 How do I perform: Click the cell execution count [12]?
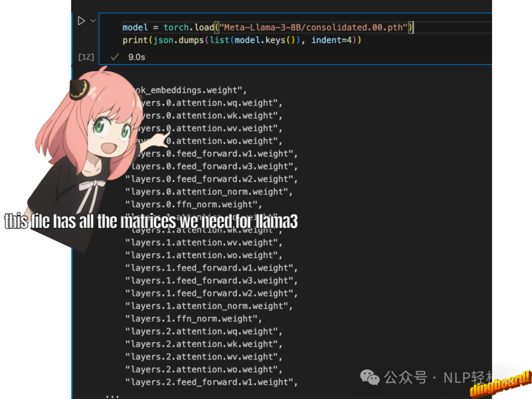click(86, 57)
